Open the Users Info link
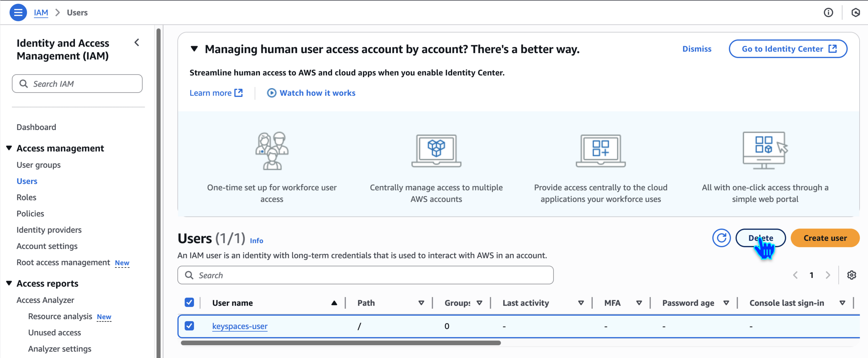Image resolution: width=868 pixels, height=358 pixels. tap(257, 241)
